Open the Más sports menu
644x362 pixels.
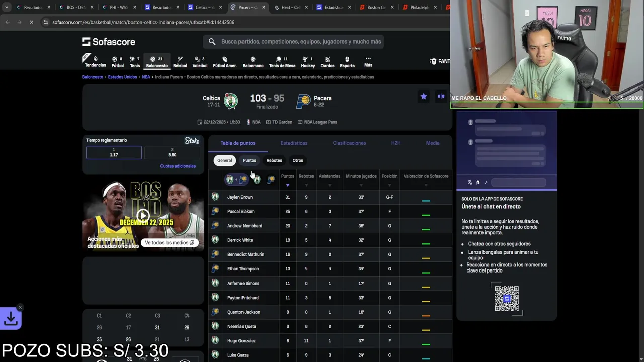(368, 62)
